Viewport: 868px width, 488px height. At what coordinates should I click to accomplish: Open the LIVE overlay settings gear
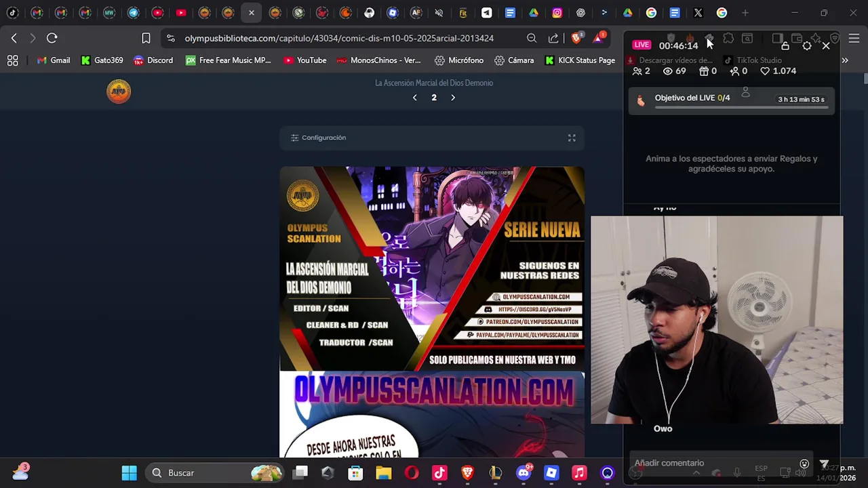coord(807,45)
